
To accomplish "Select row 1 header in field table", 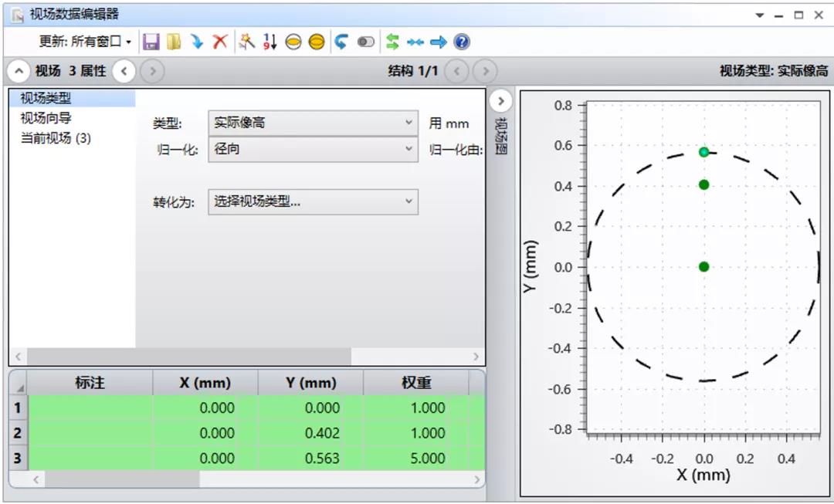I will point(18,408).
